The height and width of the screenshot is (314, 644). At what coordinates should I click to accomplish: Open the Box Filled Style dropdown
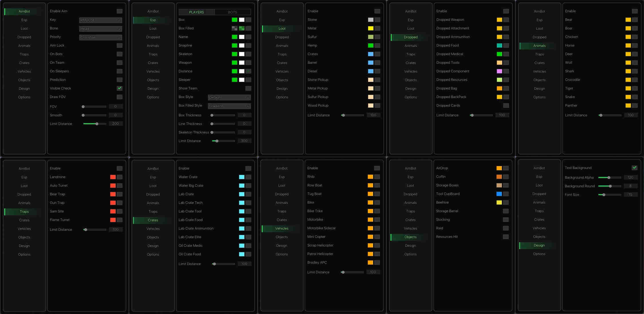coord(229,106)
